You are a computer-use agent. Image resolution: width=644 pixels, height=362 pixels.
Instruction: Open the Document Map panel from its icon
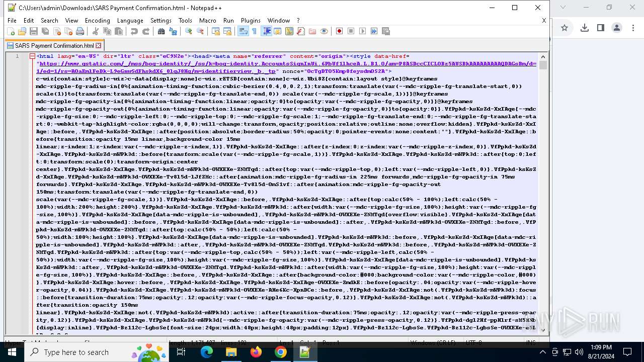click(289, 31)
